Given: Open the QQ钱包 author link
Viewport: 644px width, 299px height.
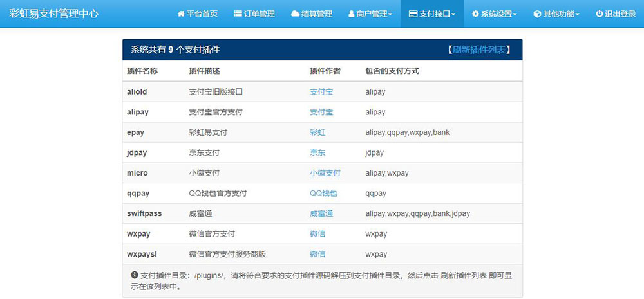Looking at the screenshot, I should (324, 193).
